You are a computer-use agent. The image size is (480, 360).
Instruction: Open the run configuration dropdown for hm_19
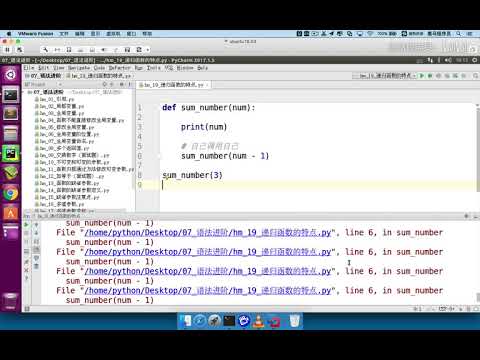coord(385,76)
